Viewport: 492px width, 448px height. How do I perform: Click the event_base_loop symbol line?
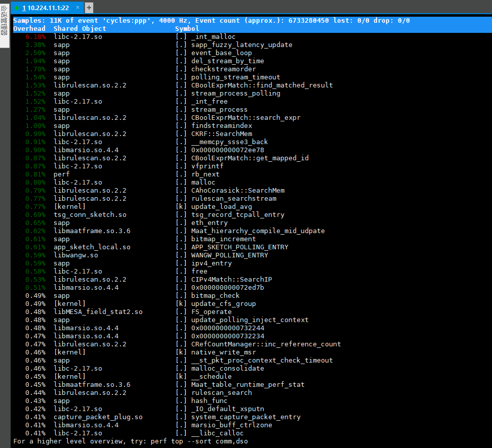[x=221, y=53]
